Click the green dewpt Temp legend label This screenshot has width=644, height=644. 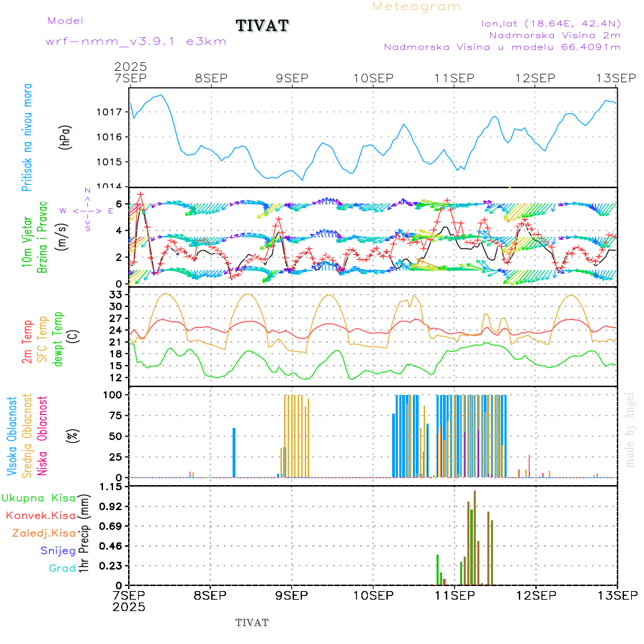[x=58, y=338]
